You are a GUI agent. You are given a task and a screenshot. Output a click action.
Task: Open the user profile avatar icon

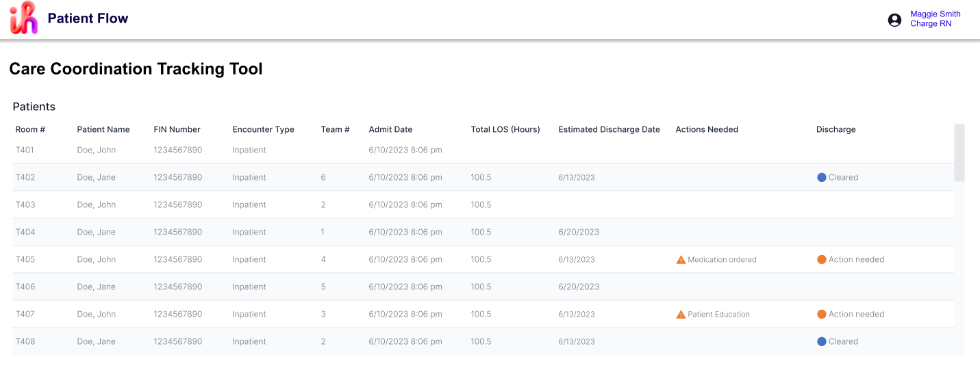[x=894, y=20]
